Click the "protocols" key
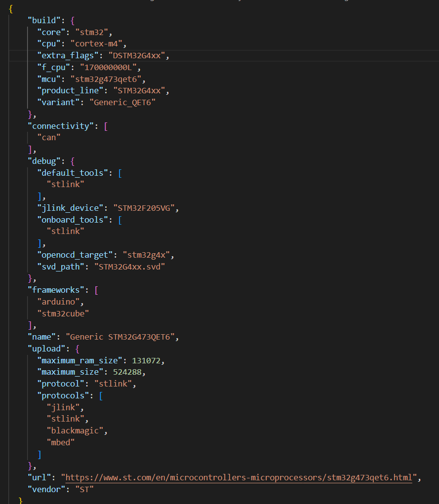Viewport: 439px width, 504px height. point(63,396)
